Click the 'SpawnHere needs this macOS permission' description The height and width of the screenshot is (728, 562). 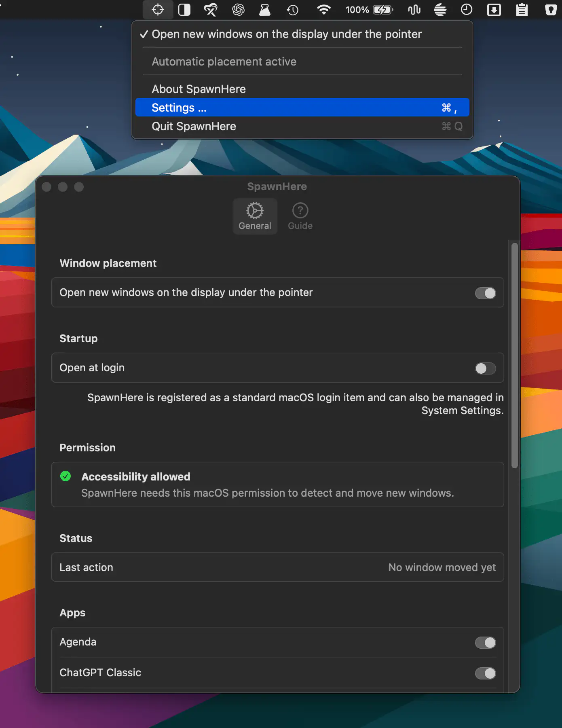point(268,493)
